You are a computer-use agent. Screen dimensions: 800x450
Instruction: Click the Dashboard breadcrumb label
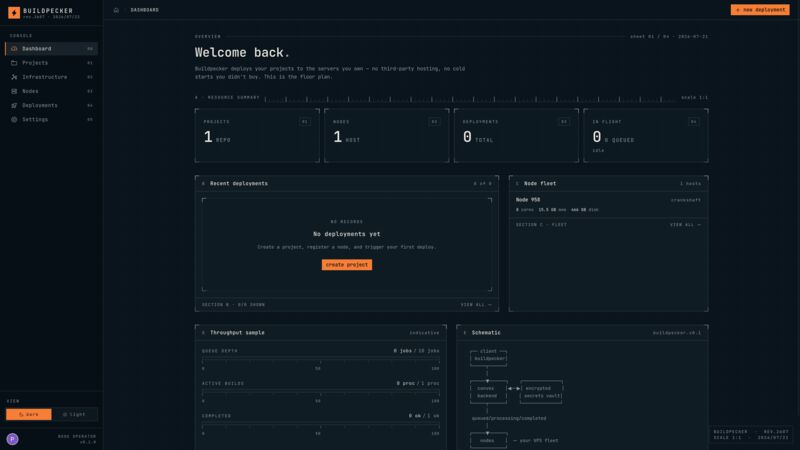[x=144, y=10]
